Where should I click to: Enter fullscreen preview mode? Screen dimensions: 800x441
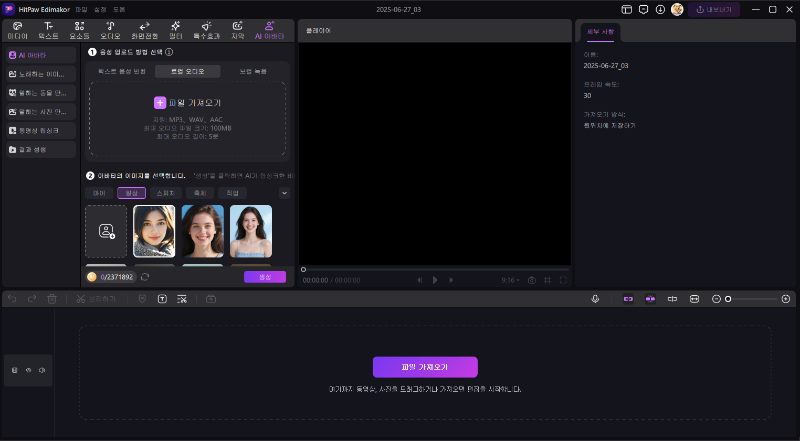click(563, 280)
